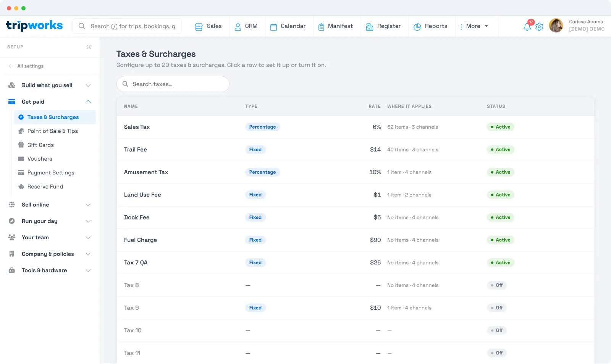The width and height of the screenshot is (611, 364).
Task: Click the Gift Cards gift icon
Action: 21,145
